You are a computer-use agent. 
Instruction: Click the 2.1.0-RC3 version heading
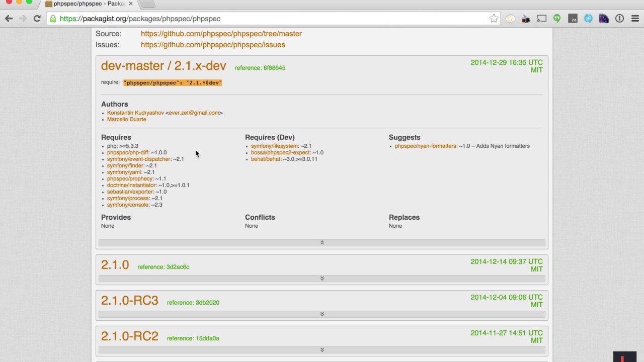[130, 301]
